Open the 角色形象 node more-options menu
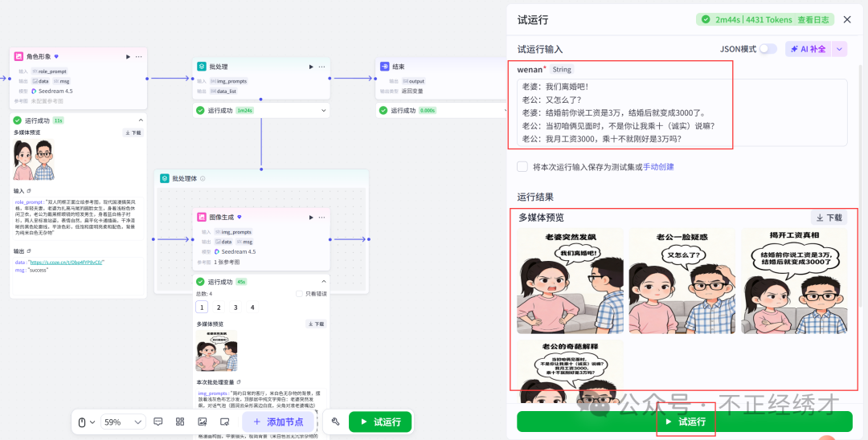Screen dimensions: 868x440 coord(138,56)
